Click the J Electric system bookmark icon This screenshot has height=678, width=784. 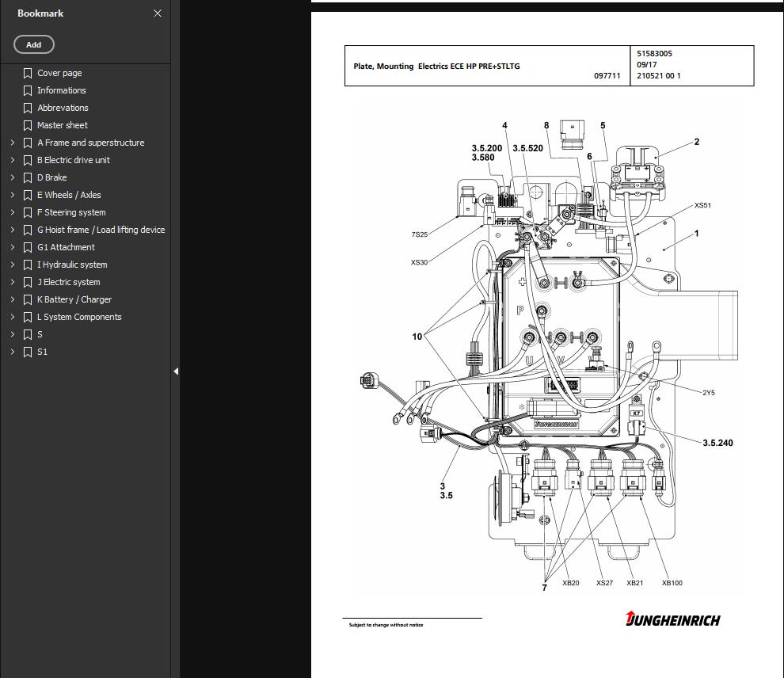(x=28, y=282)
